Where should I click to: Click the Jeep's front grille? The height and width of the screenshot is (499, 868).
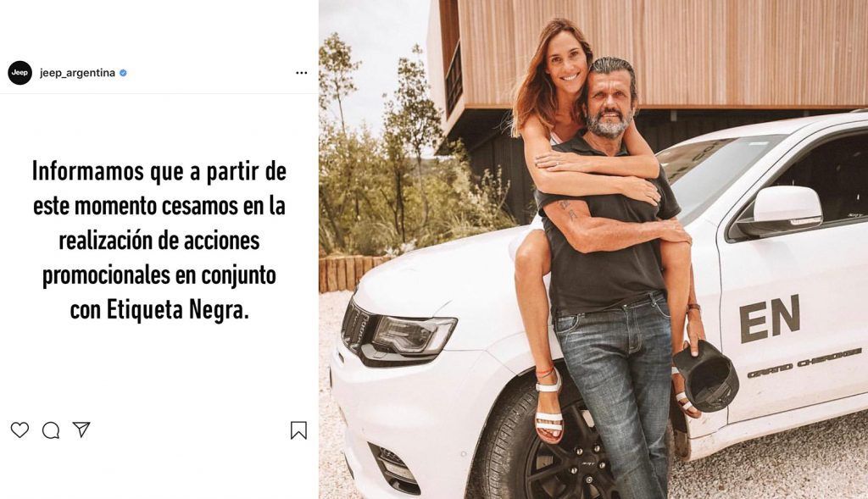click(x=354, y=328)
